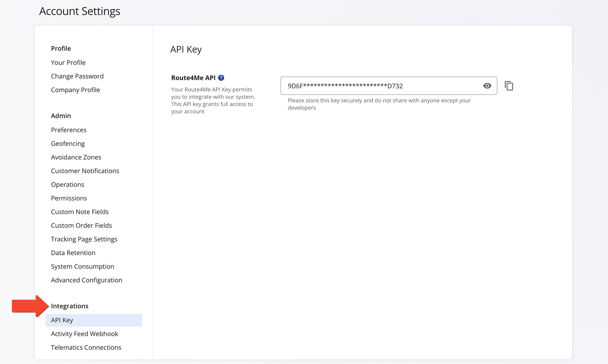The width and height of the screenshot is (608, 364).
Task: Click the Route4Me API label
Action: [193, 78]
